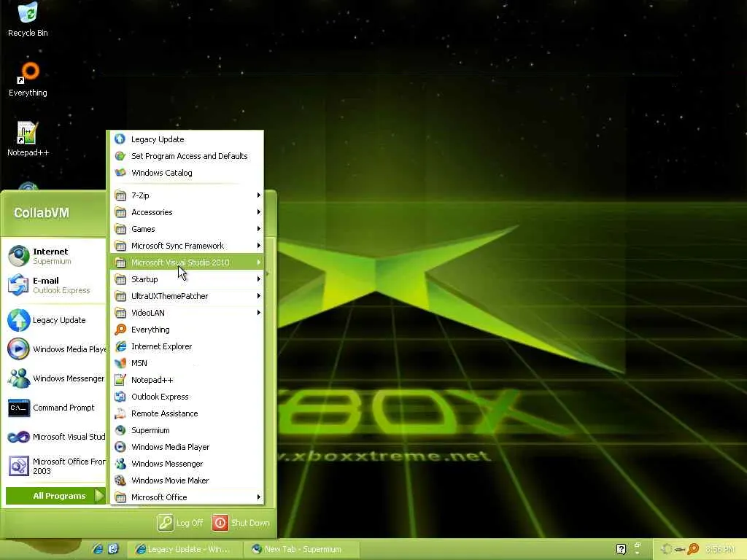
Task: Expand the Games submenu arrow
Action: click(x=259, y=228)
